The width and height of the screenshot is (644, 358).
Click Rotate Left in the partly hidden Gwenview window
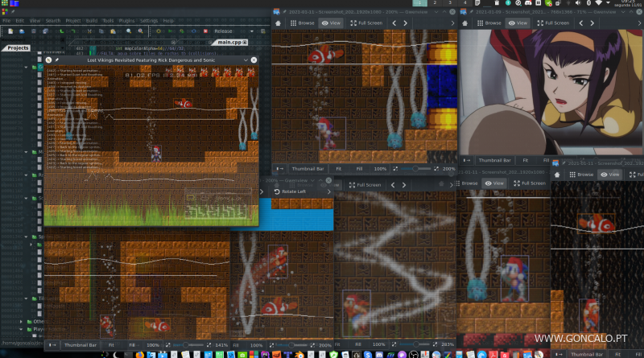pos(290,191)
